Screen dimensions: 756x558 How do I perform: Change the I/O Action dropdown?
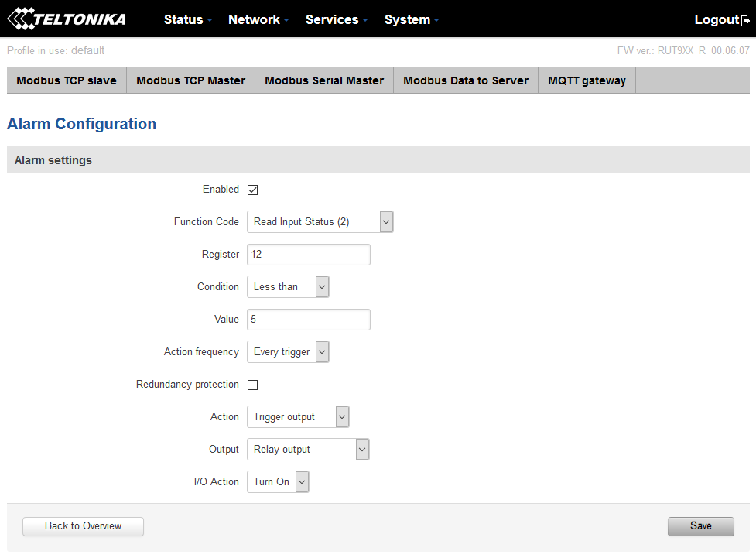click(278, 482)
